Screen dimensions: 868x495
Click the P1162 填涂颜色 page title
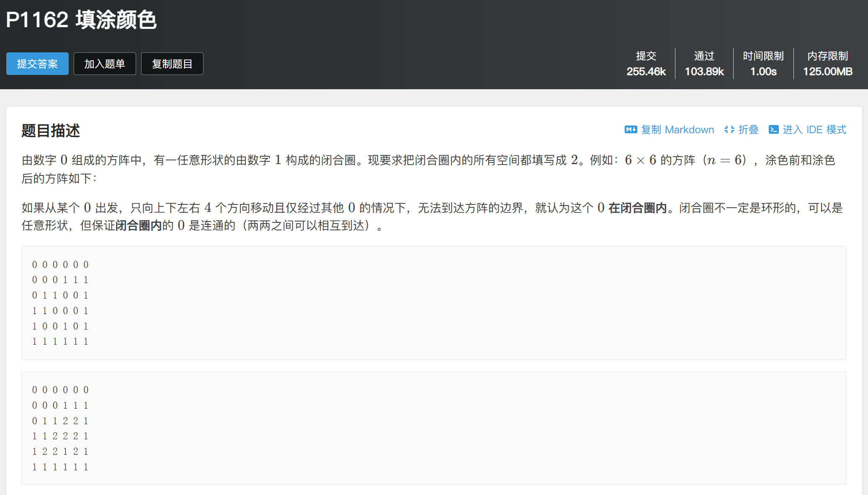[x=81, y=20]
